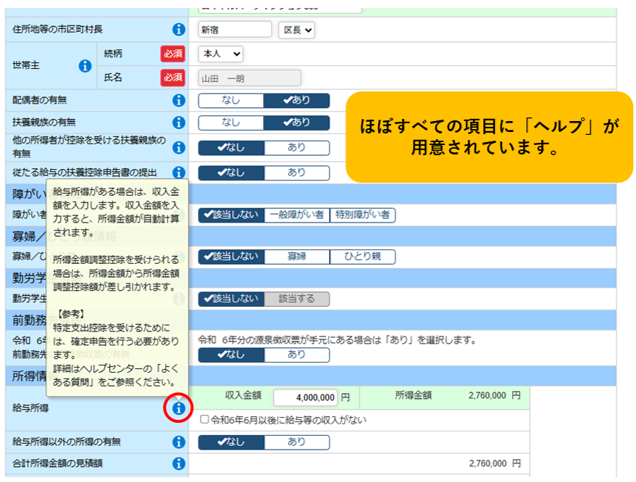Show help info for 世帯主
The height and width of the screenshot is (482, 636).
tap(85, 66)
